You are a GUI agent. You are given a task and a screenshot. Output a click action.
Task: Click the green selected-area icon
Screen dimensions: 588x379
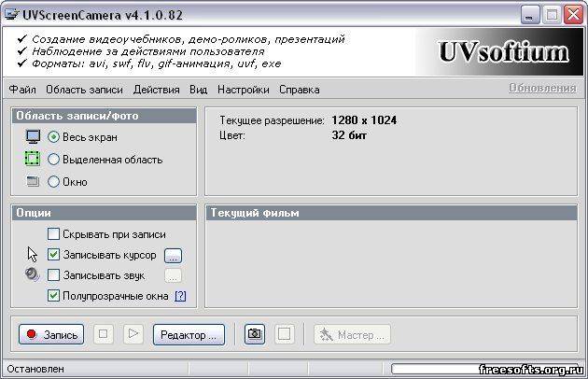point(33,159)
